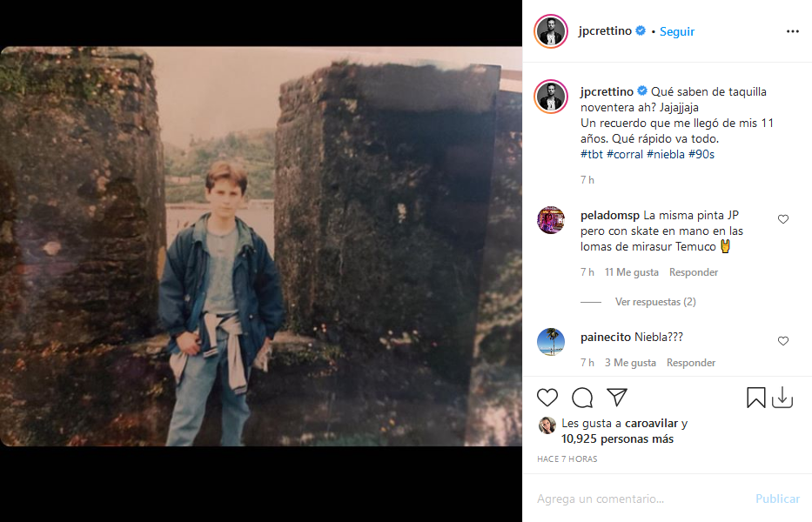Open painecito's profile avatar

(x=550, y=341)
